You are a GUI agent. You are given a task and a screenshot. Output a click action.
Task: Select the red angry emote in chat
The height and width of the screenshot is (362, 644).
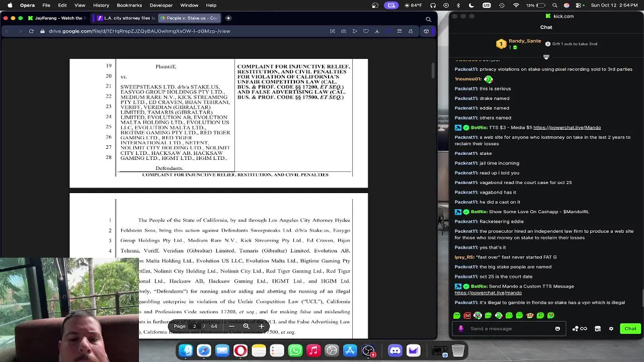467,315
